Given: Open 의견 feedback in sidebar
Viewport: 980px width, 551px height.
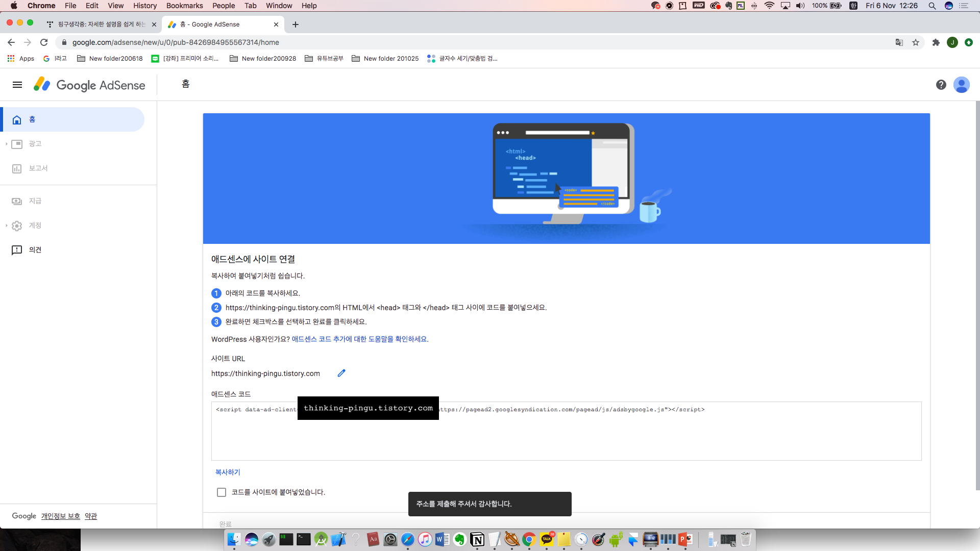Looking at the screenshot, I should coord(35,250).
